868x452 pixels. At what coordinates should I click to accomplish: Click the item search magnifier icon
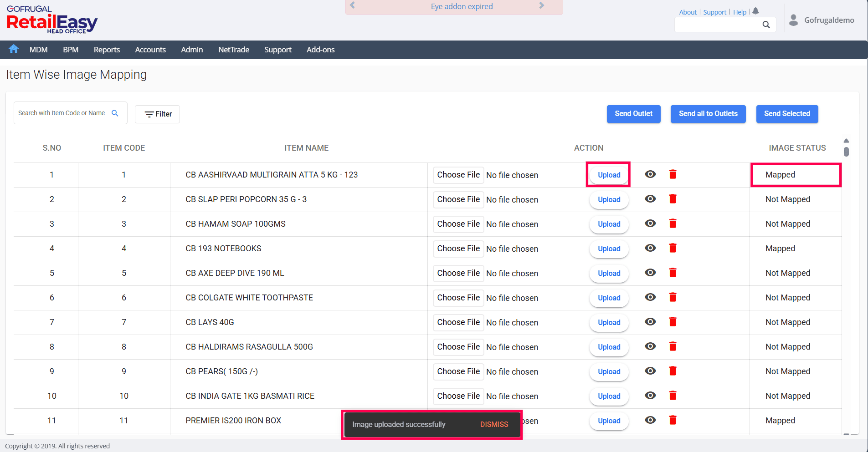tap(115, 113)
